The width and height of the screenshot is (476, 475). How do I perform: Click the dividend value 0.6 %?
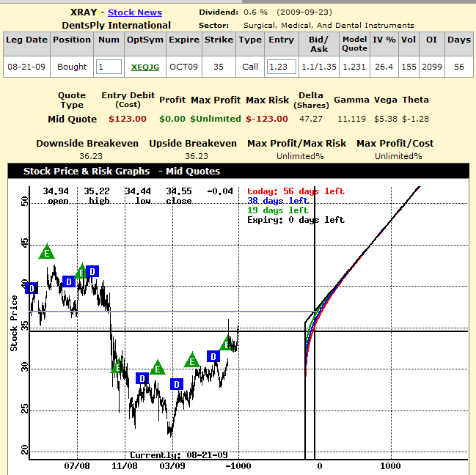point(255,12)
